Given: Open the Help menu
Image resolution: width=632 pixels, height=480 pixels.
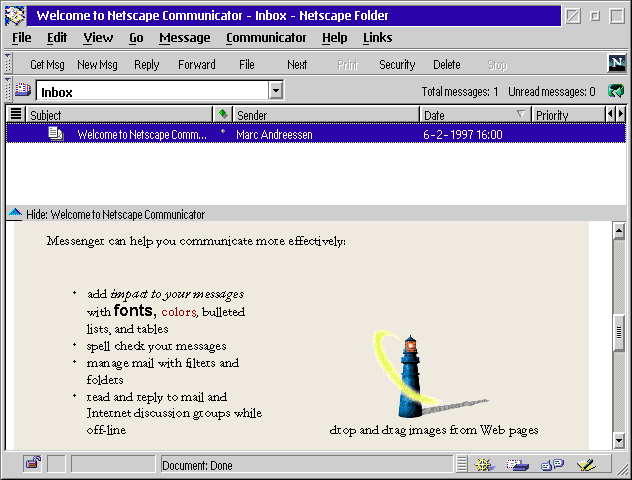Looking at the screenshot, I should [334, 38].
